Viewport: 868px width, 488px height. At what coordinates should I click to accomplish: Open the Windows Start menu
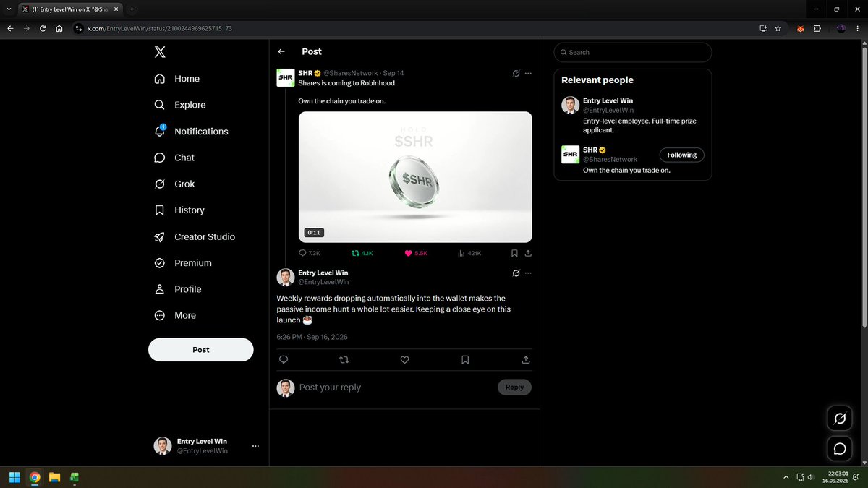coord(14,477)
